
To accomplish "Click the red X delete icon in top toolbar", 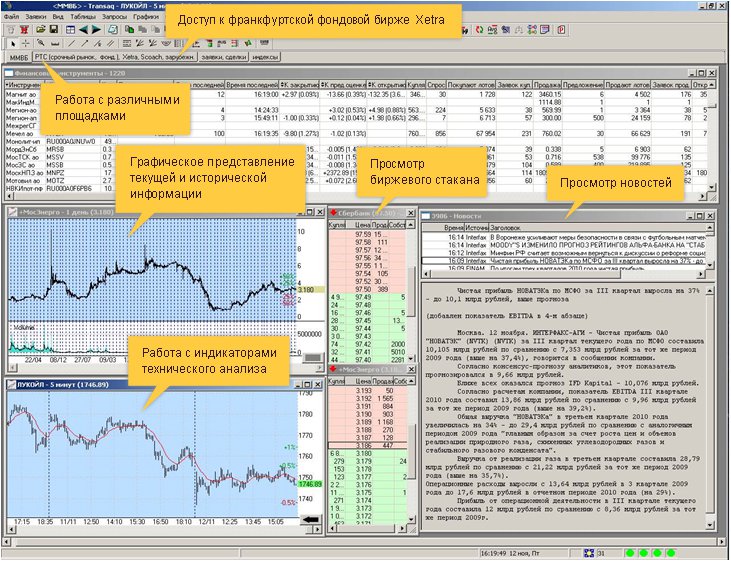I will (x=25, y=30).
